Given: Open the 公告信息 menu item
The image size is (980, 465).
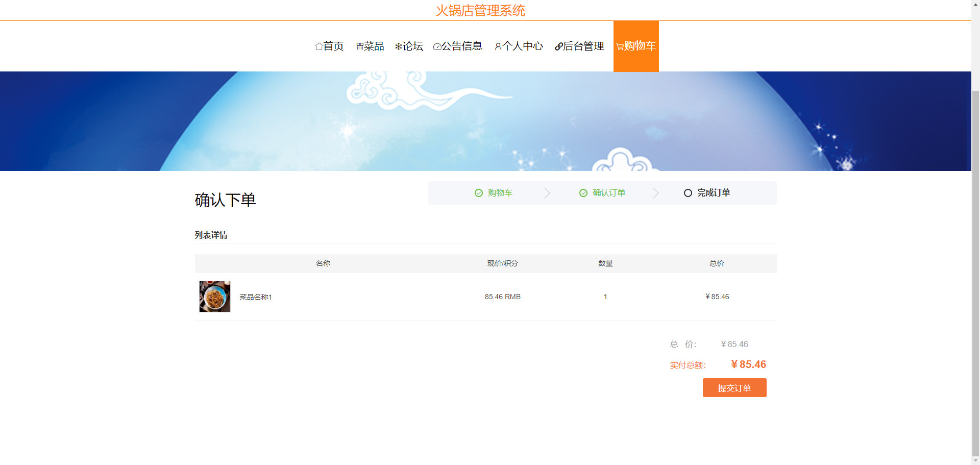Looking at the screenshot, I should tap(458, 46).
